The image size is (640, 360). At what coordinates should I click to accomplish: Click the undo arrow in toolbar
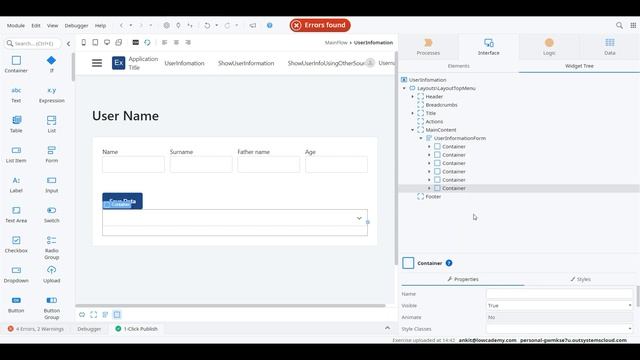pos(207,25)
